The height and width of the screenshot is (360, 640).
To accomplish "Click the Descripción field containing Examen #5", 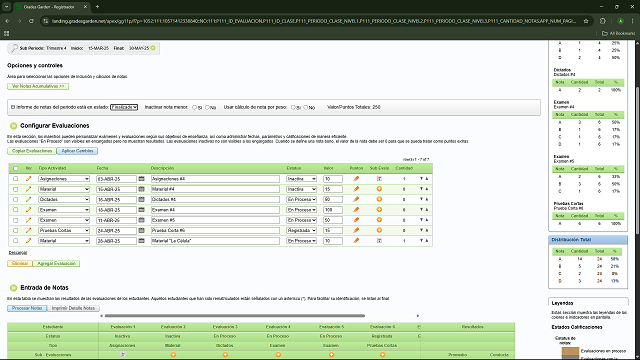I will point(215,220).
